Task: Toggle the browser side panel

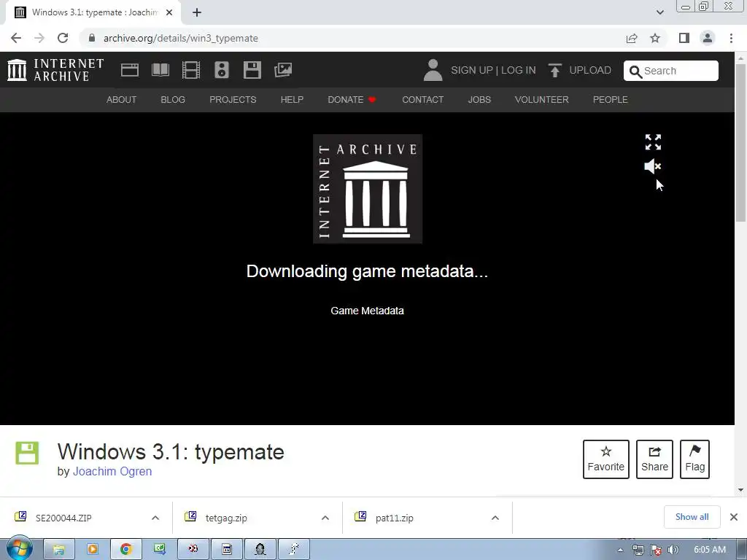Action: [684, 38]
